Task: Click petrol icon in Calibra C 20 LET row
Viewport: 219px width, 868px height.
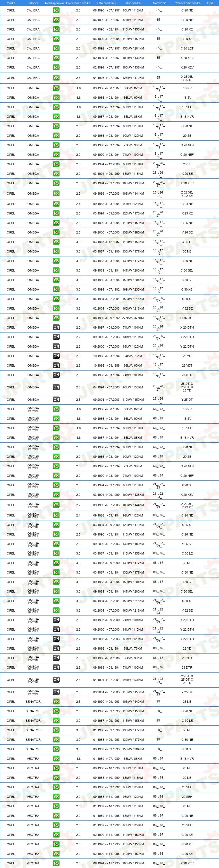Action: pos(56,48)
